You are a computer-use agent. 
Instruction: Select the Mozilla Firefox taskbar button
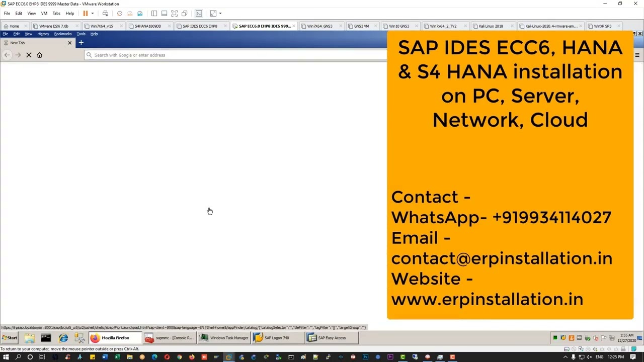(114, 338)
